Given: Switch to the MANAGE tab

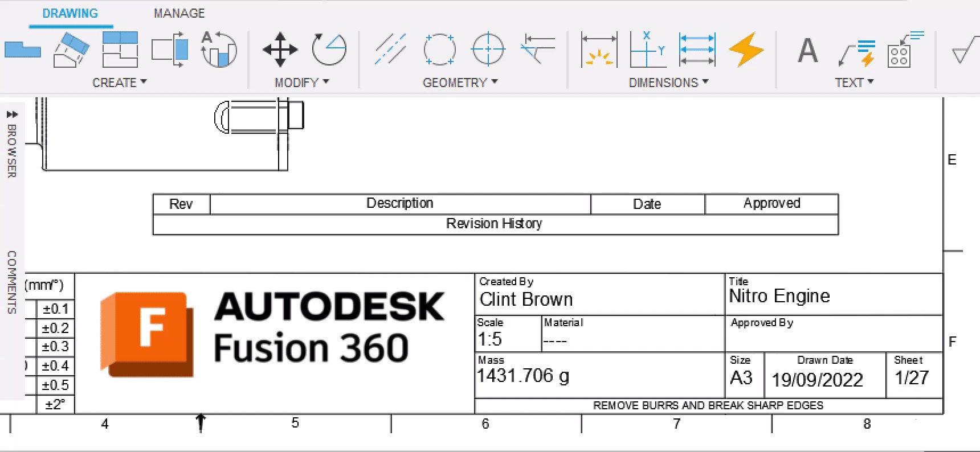Looking at the screenshot, I should click(179, 13).
